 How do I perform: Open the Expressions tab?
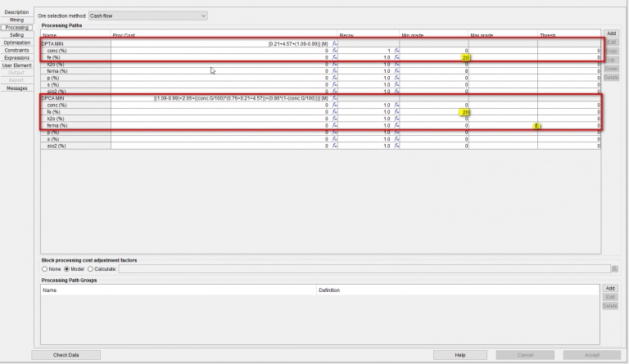pos(17,57)
